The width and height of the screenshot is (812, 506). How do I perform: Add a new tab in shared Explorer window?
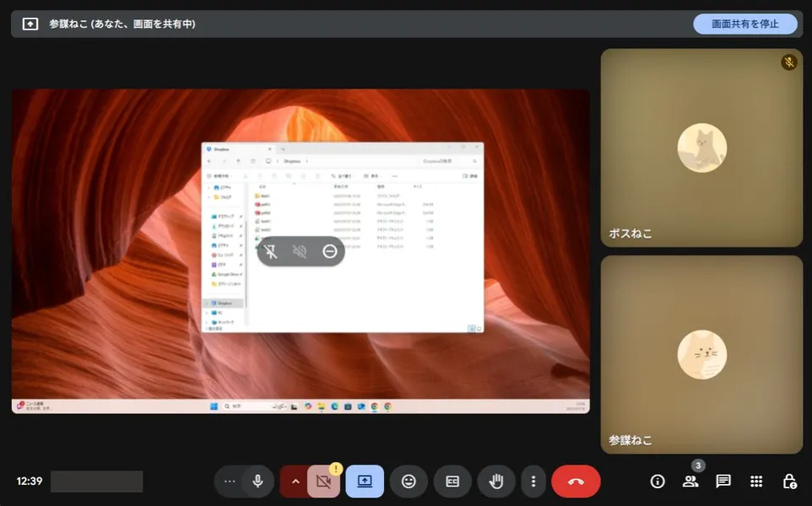283,149
